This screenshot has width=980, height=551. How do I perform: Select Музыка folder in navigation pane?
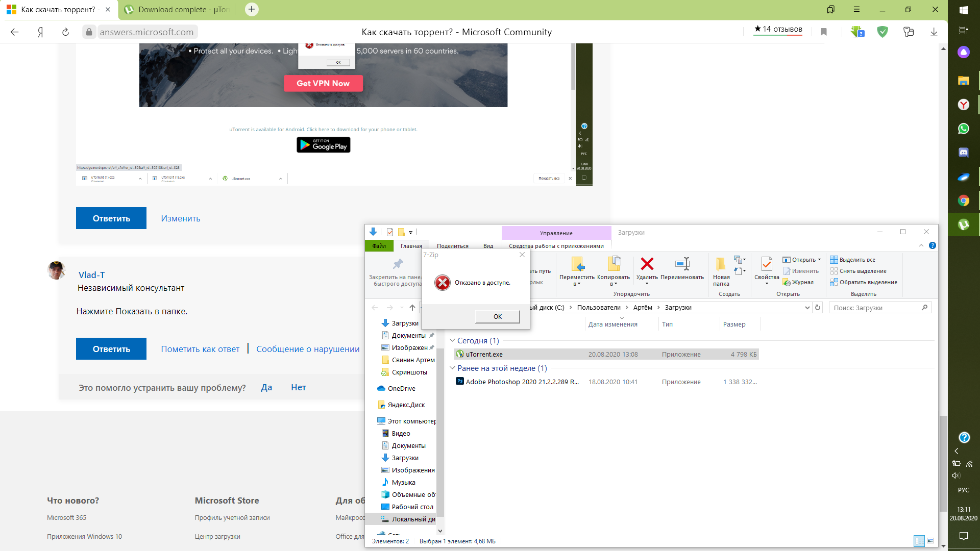(403, 482)
